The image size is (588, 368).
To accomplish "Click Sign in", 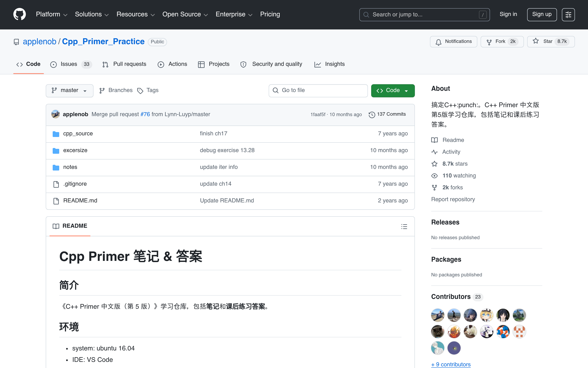I will pyautogui.click(x=508, y=14).
